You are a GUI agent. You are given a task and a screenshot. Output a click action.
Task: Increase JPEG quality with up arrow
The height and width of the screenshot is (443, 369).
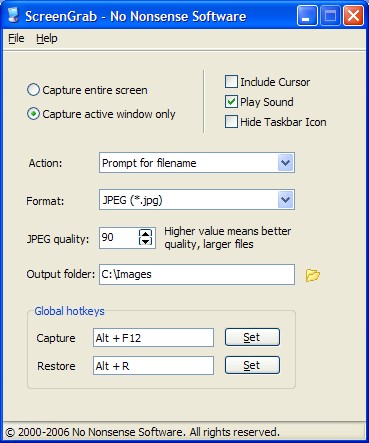click(145, 233)
